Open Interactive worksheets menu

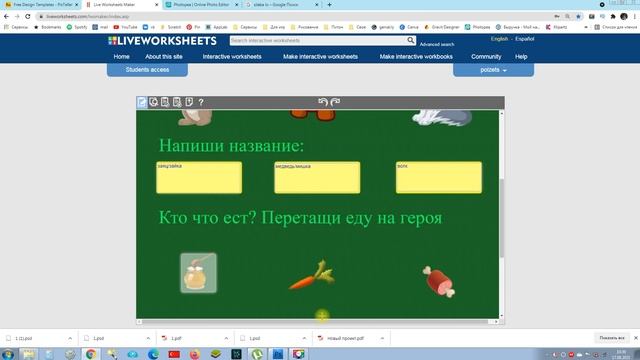tap(232, 57)
